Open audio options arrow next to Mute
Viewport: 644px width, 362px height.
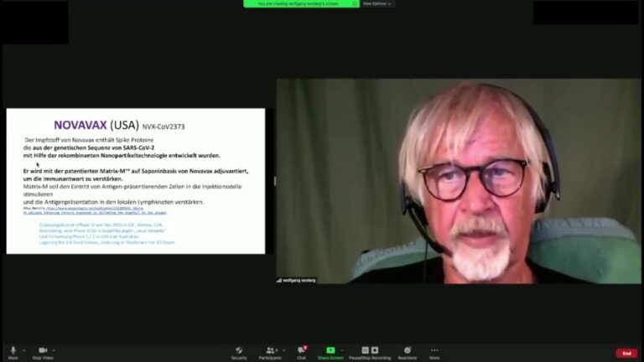pos(23,350)
